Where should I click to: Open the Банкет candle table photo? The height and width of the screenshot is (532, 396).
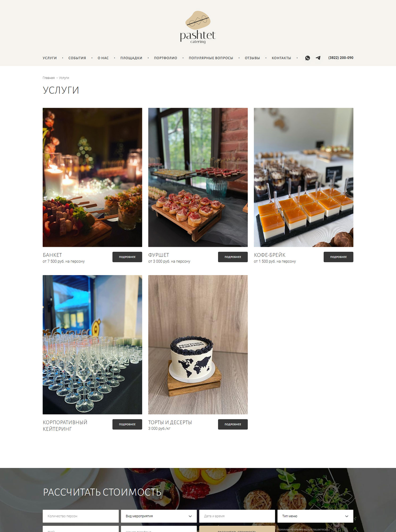92,177
